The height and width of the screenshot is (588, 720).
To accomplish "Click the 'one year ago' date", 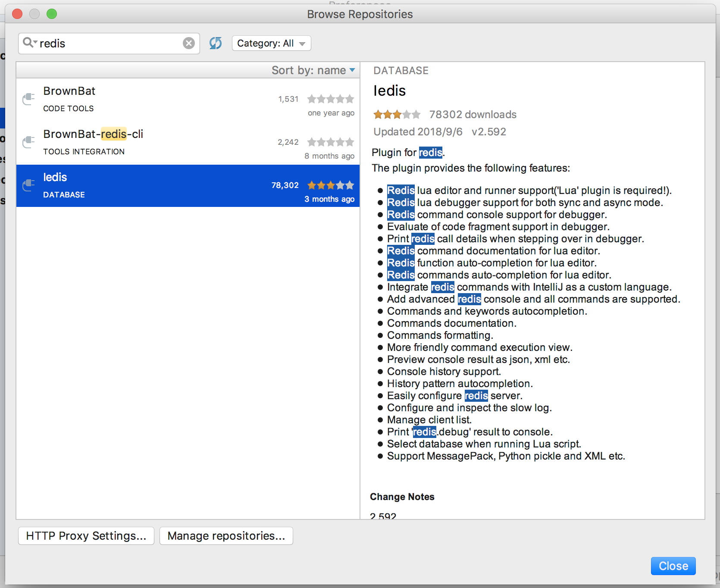I will (331, 113).
